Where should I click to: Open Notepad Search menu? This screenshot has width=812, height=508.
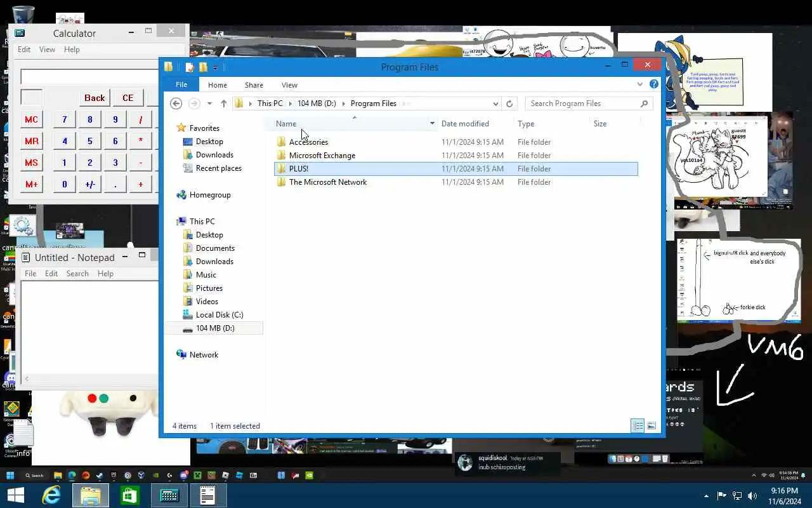[77, 274]
